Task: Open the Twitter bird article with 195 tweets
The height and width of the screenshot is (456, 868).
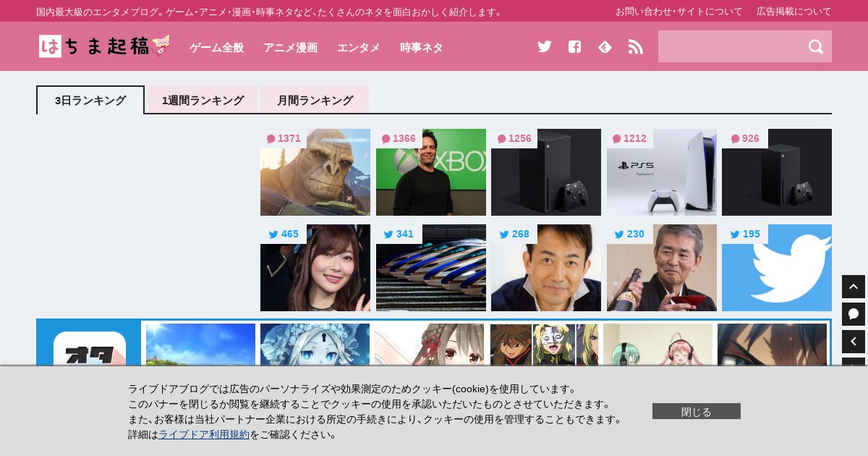Action: coord(777,268)
